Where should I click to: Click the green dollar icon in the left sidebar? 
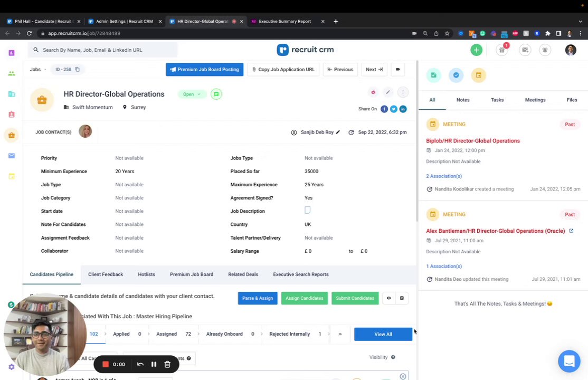tap(11, 305)
